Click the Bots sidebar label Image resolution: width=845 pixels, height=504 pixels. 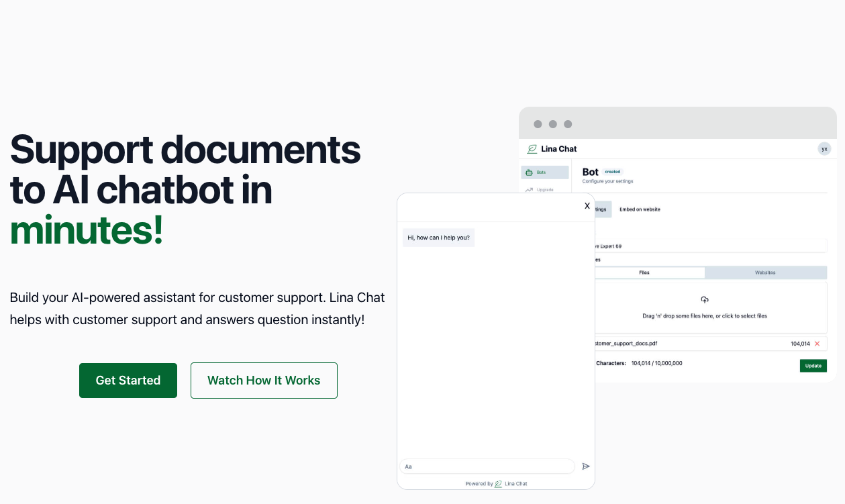[x=541, y=172]
